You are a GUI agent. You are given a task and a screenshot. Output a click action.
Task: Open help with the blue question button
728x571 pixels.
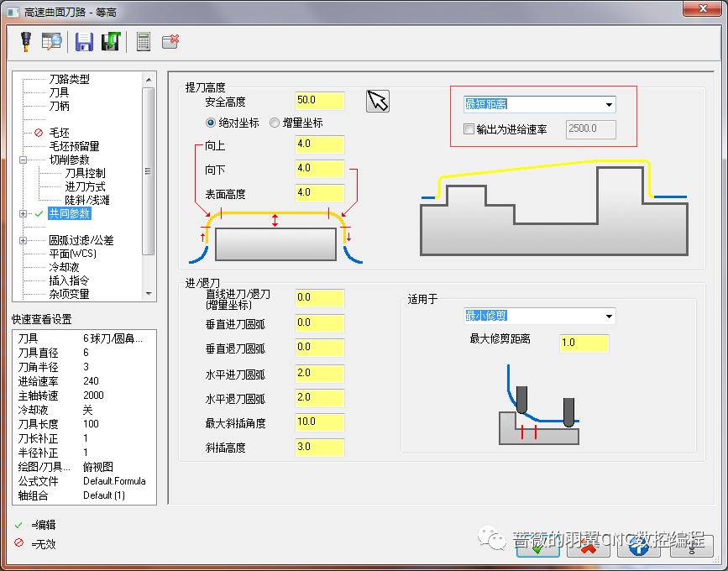click(x=639, y=547)
